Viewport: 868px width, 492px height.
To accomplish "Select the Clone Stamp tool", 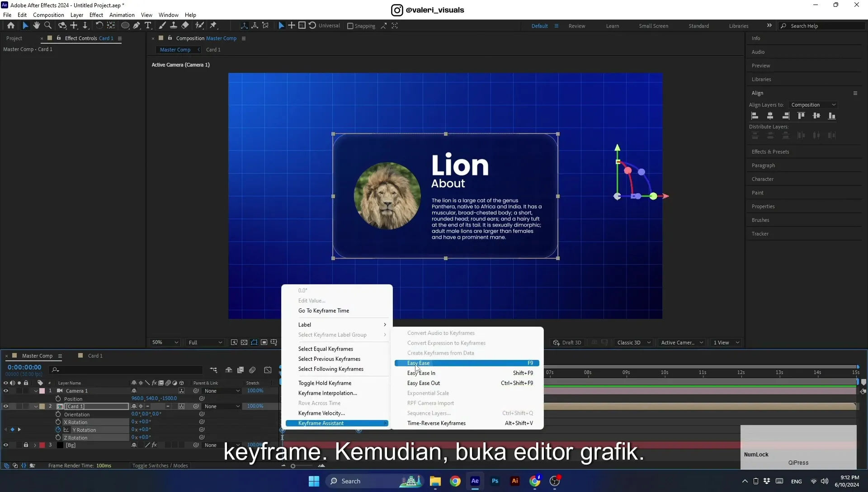I will [x=174, y=26].
